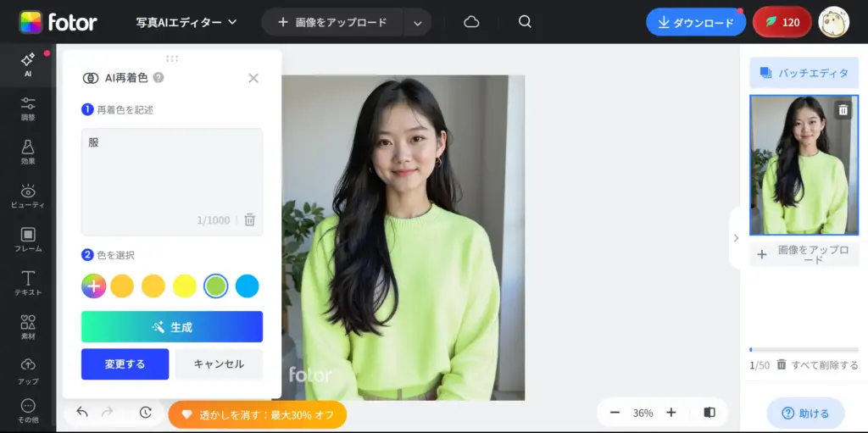Image resolution: width=868 pixels, height=433 pixels.
Task: Open the ビューティ beauty sidebar tool
Action: [x=28, y=197]
